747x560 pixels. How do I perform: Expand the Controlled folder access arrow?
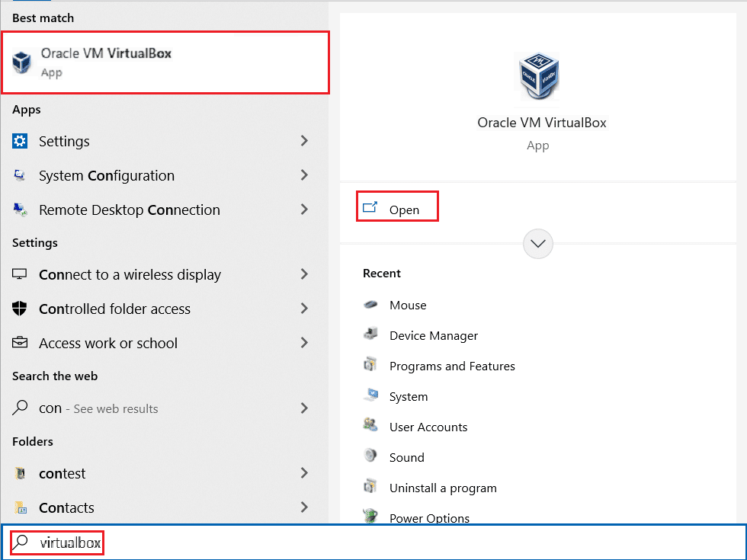pyautogui.click(x=304, y=308)
